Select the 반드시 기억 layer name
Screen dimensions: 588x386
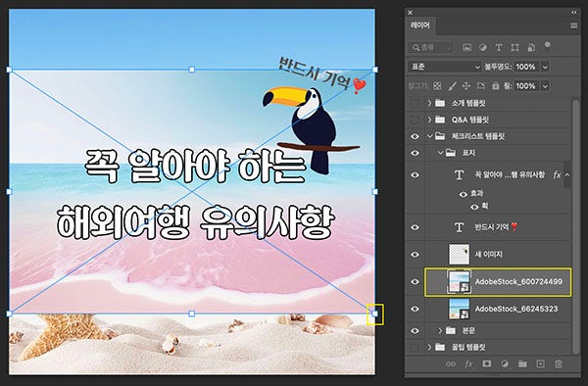pyautogui.click(x=496, y=227)
